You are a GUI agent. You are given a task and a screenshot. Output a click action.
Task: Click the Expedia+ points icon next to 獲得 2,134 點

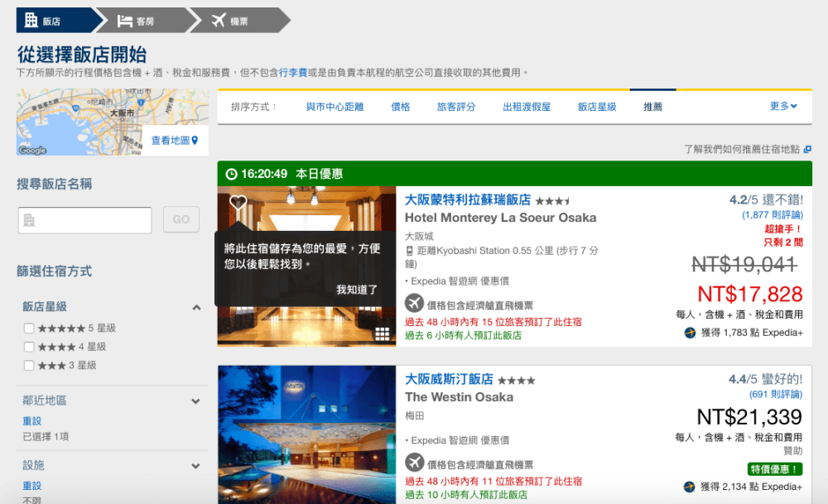[x=689, y=487]
